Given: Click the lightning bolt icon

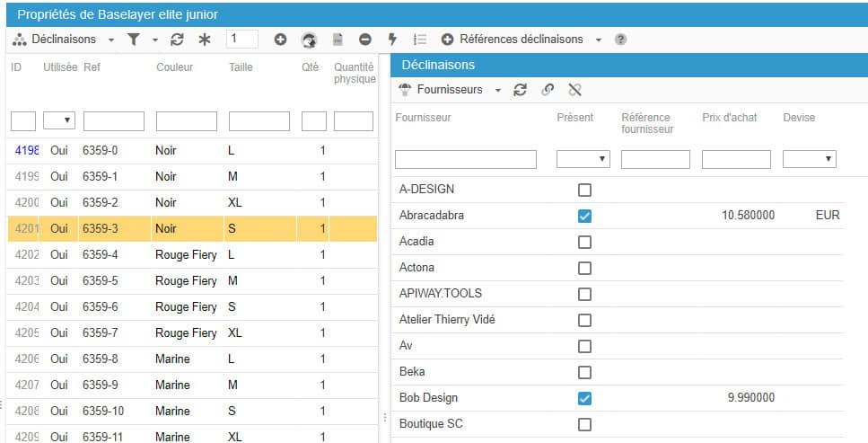Looking at the screenshot, I should click(392, 40).
